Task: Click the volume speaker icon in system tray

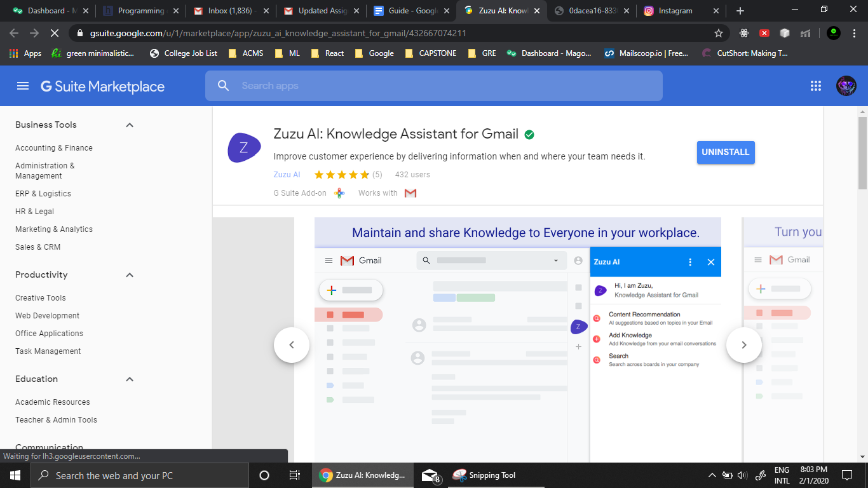Action: pos(742,475)
